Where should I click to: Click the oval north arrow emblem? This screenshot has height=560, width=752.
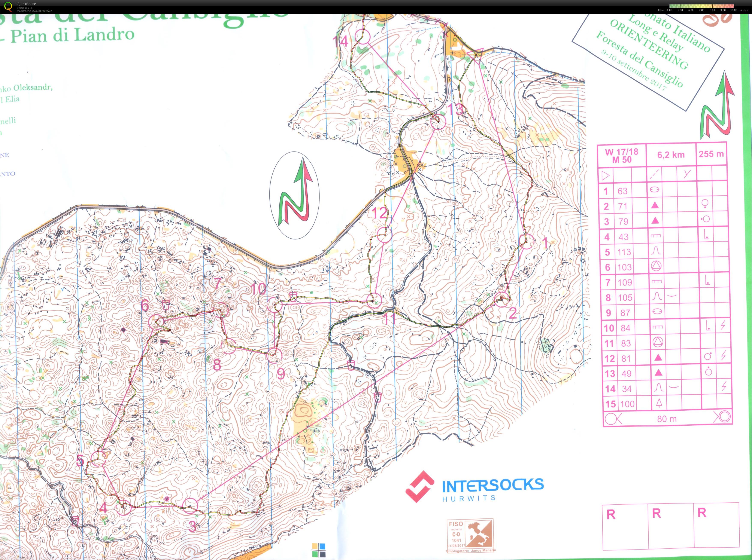(294, 195)
